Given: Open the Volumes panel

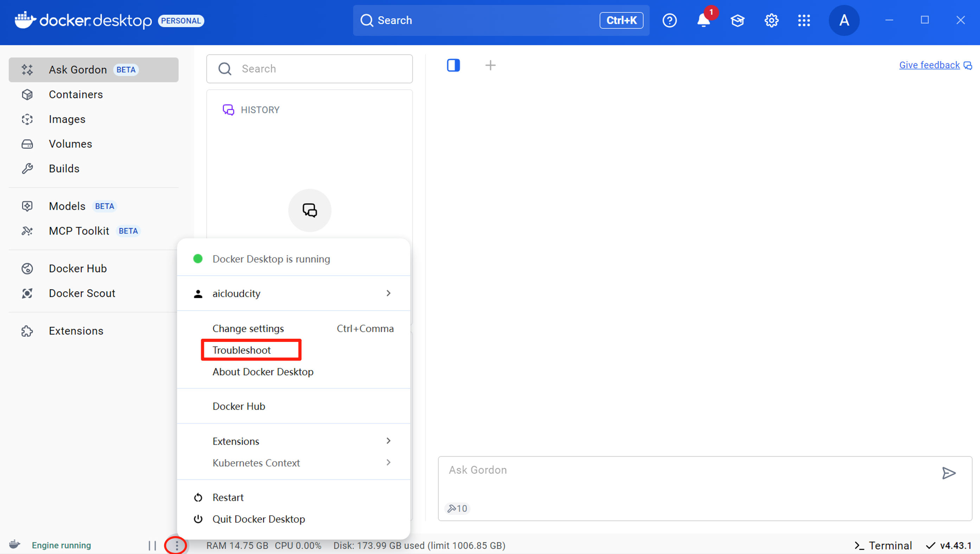Looking at the screenshot, I should (x=70, y=144).
